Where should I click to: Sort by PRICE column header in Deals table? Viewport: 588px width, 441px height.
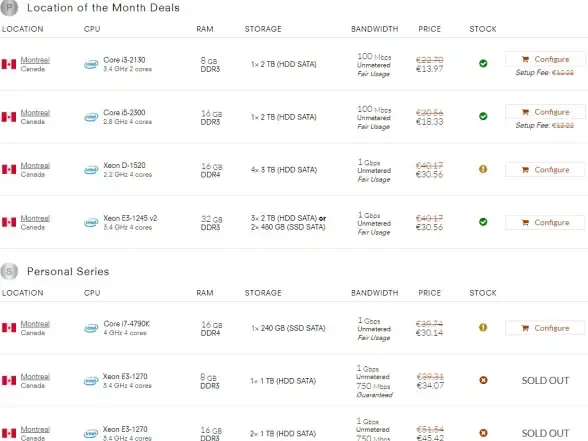pos(429,29)
